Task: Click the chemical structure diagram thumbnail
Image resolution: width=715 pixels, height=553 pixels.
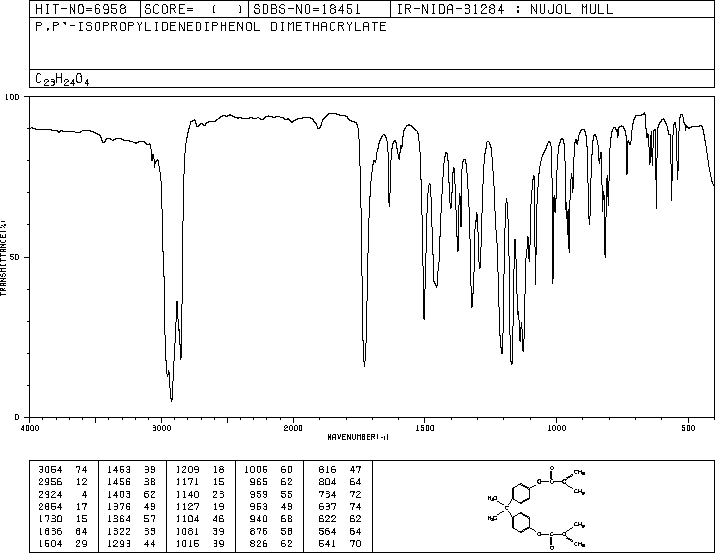Action: 536,507
